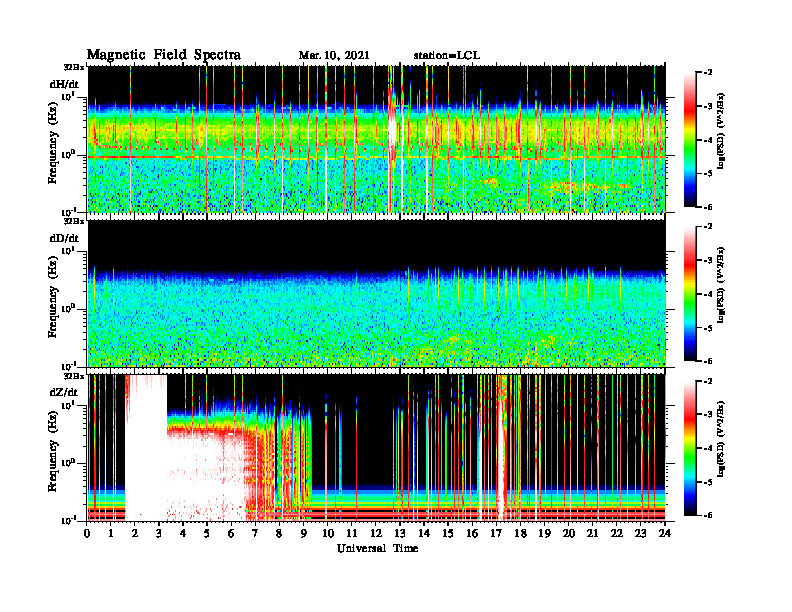Click the "4" Universal Time tick label

click(x=183, y=533)
